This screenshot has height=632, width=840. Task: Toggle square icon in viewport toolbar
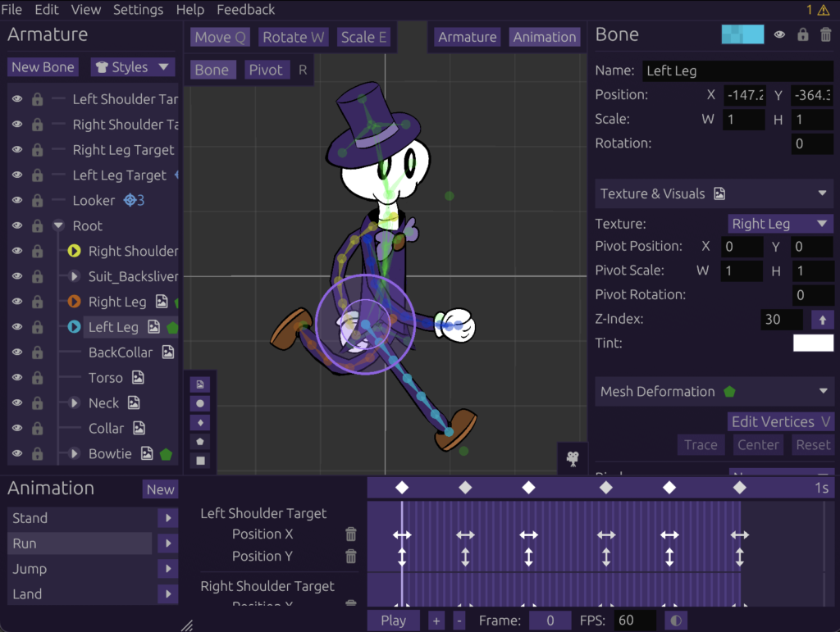[200, 461]
